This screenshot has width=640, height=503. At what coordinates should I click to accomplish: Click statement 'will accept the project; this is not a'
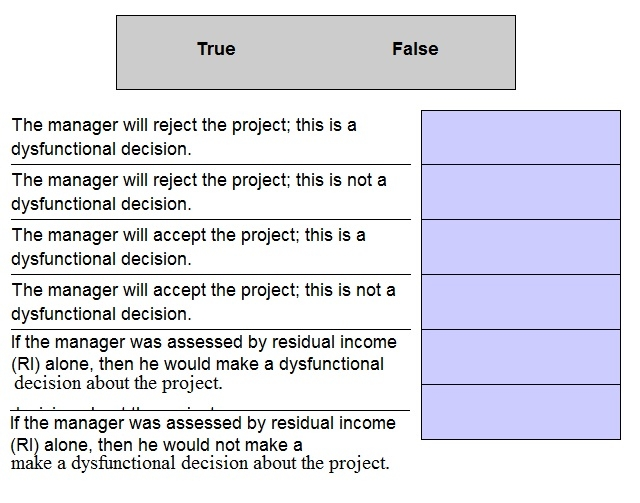pos(203,291)
